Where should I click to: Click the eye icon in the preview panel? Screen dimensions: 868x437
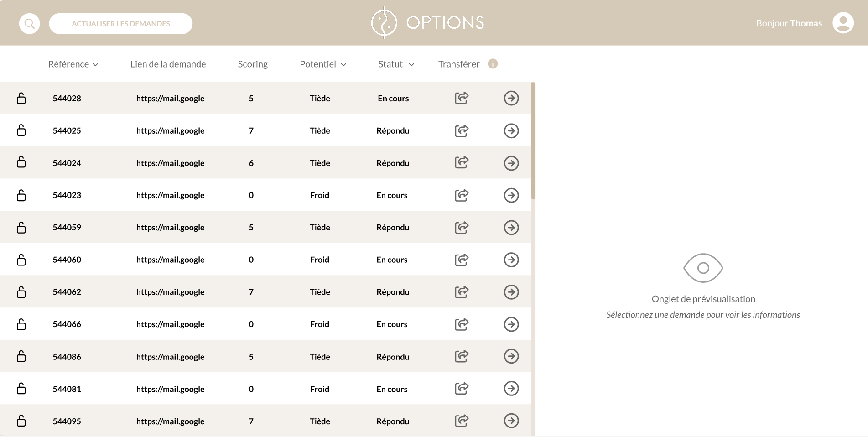(x=702, y=269)
